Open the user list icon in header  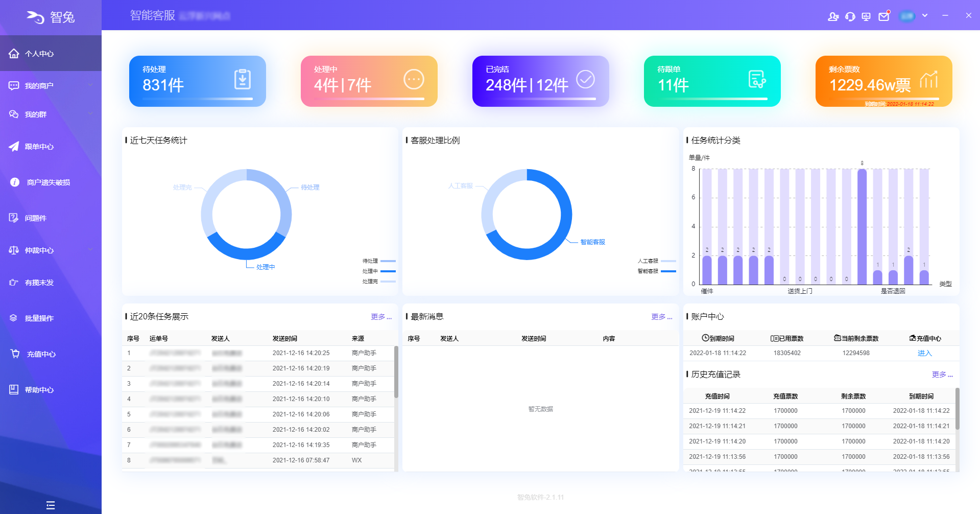click(x=833, y=16)
